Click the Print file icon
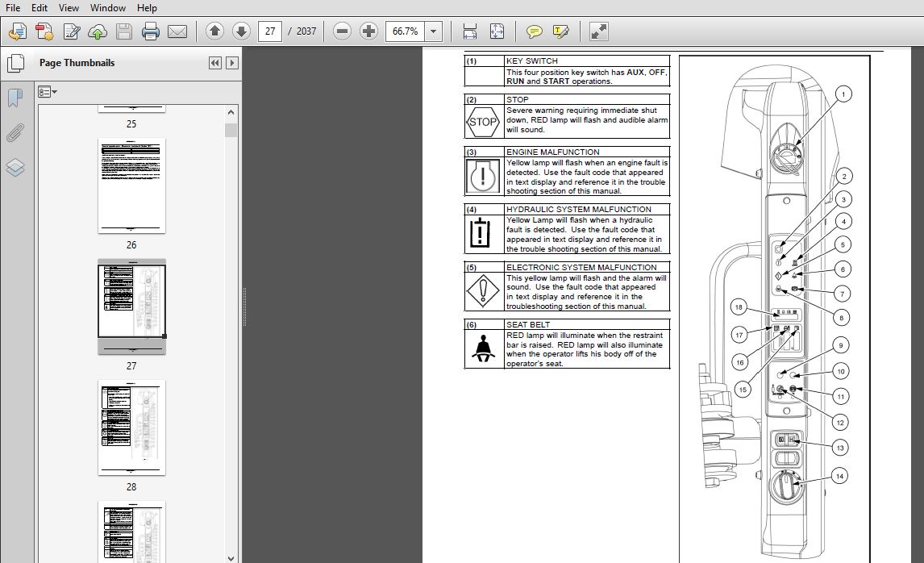The image size is (924, 563). click(151, 31)
